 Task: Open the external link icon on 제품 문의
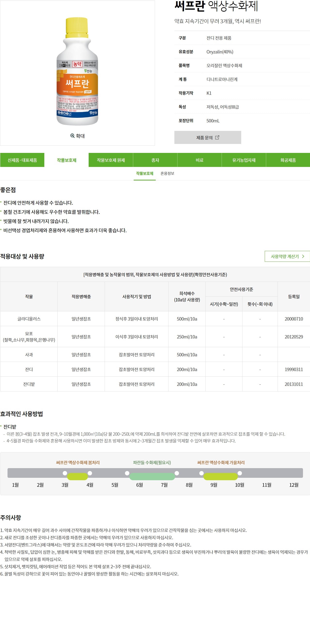(x=217, y=137)
